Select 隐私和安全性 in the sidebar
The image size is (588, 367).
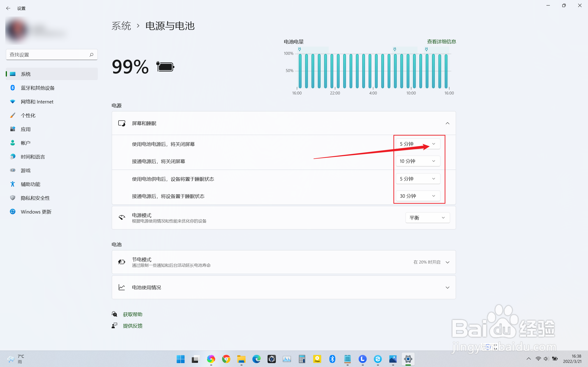click(35, 198)
